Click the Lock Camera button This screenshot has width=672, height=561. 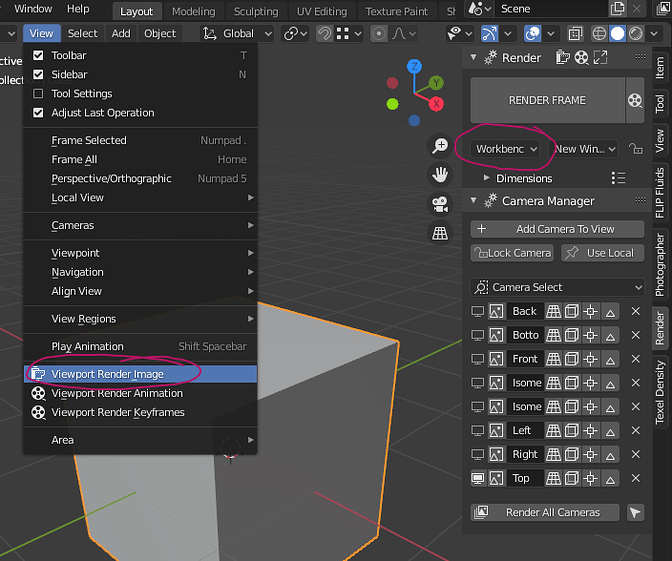[512, 253]
